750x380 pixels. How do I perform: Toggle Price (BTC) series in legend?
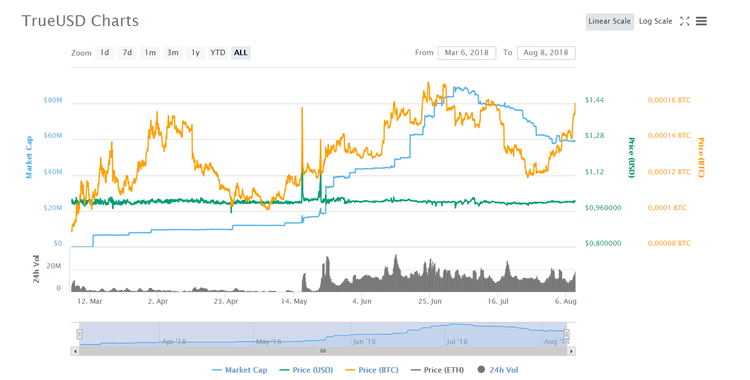tap(372, 370)
